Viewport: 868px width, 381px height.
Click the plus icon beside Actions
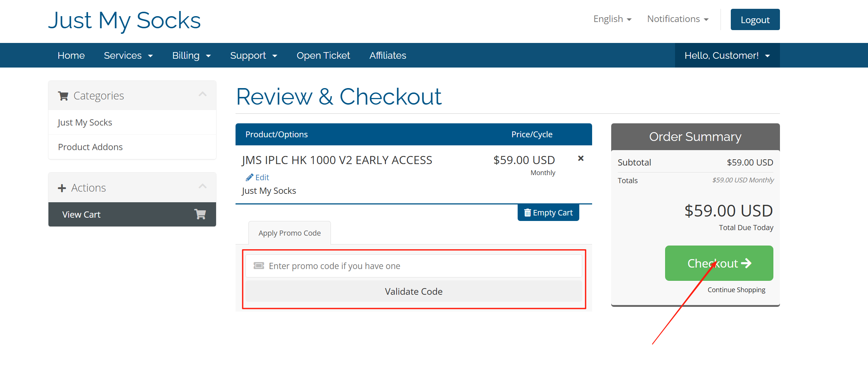click(62, 188)
